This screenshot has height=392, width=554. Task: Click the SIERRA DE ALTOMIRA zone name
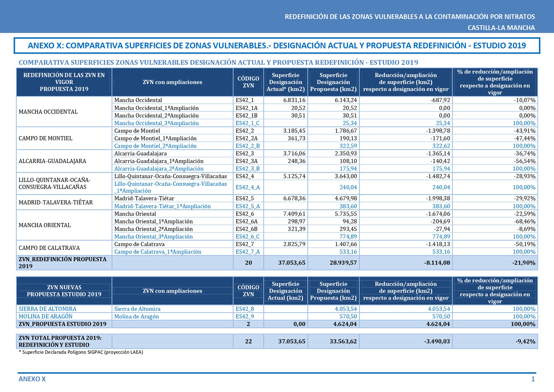point(48,308)
